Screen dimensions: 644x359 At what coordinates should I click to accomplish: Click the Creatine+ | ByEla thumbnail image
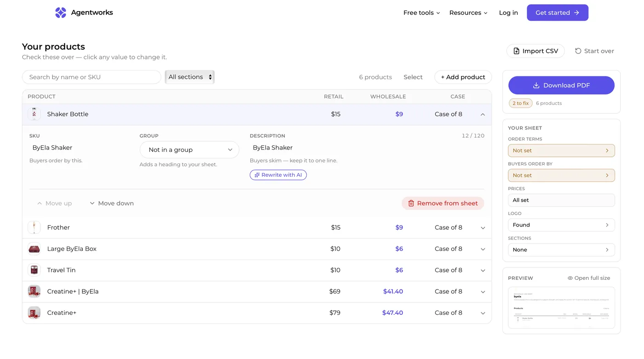click(x=34, y=291)
